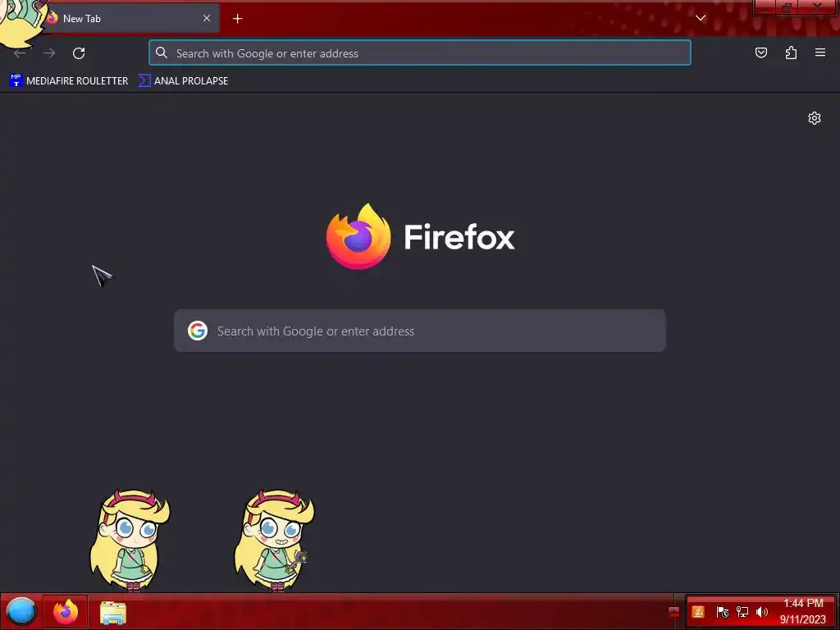Open a new tab with plus button
This screenshot has height=630, width=840.
237,19
